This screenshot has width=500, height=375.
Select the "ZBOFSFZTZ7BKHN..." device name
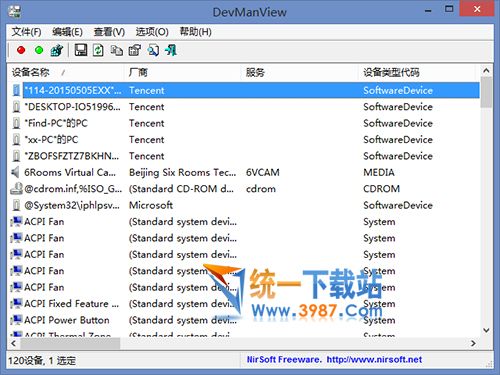(x=71, y=156)
